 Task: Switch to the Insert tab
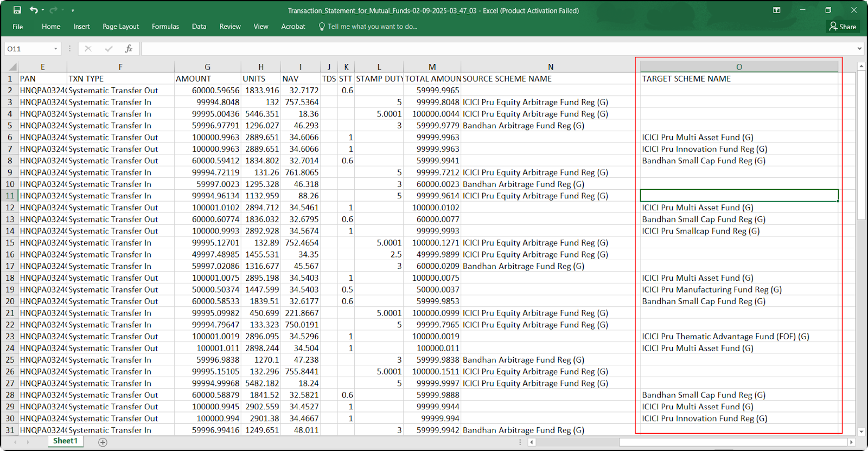pos(81,27)
